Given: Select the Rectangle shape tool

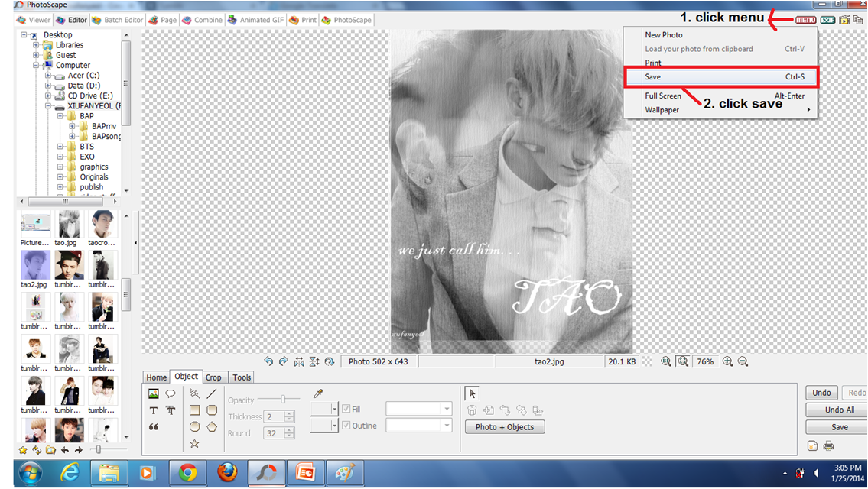Looking at the screenshot, I should [x=194, y=410].
